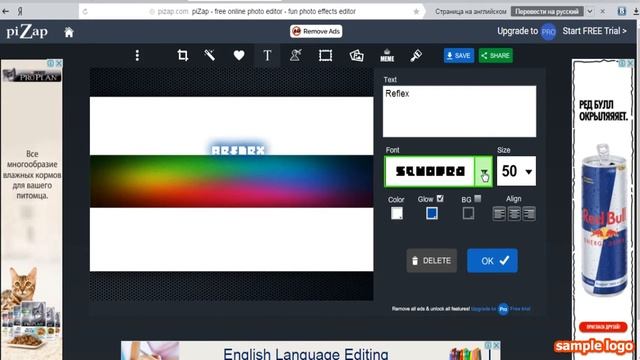Click the rainbow gradient band on canvas
Image resolution: width=640 pixels, height=360 pixels.
coord(231,181)
